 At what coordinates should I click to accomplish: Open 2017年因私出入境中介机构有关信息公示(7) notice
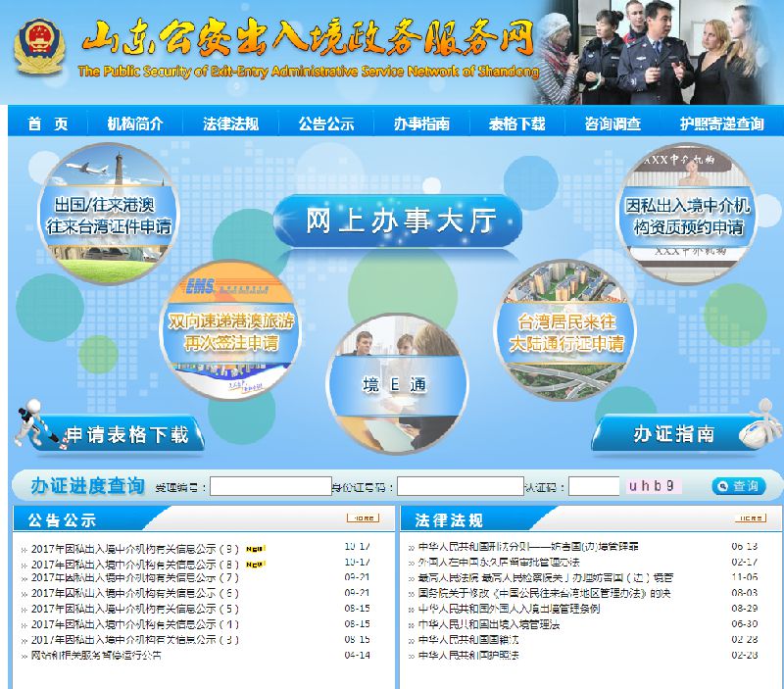coord(135,578)
